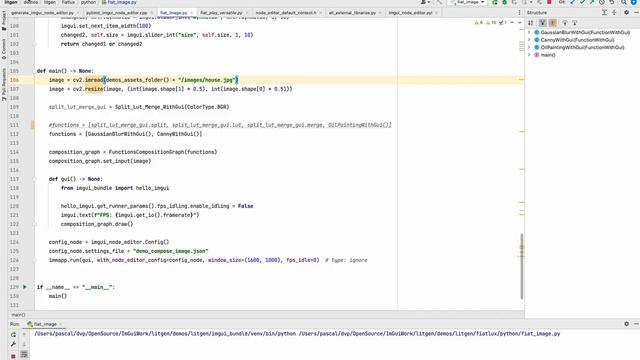Select OilPaintingWithGui class in Structure
Screen dimensions: 640x360
coord(580,47)
